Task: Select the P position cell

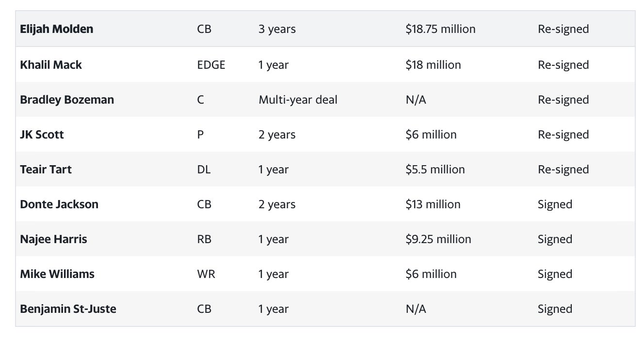Action: click(200, 135)
